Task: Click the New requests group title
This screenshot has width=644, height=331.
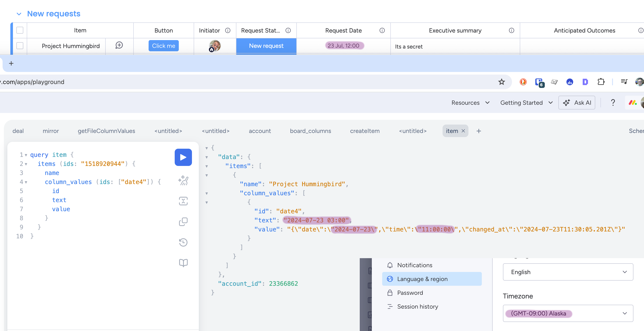Action: tap(54, 14)
